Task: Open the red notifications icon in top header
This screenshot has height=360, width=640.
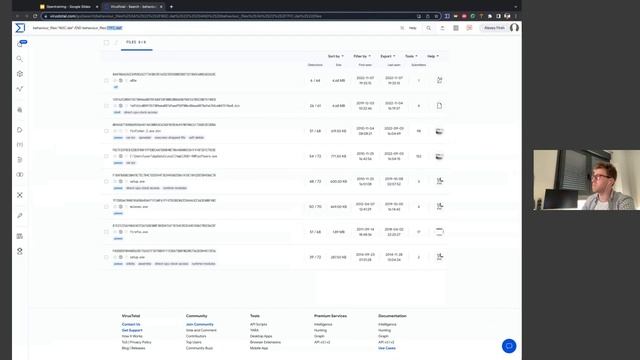Action: tap(469, 28)
